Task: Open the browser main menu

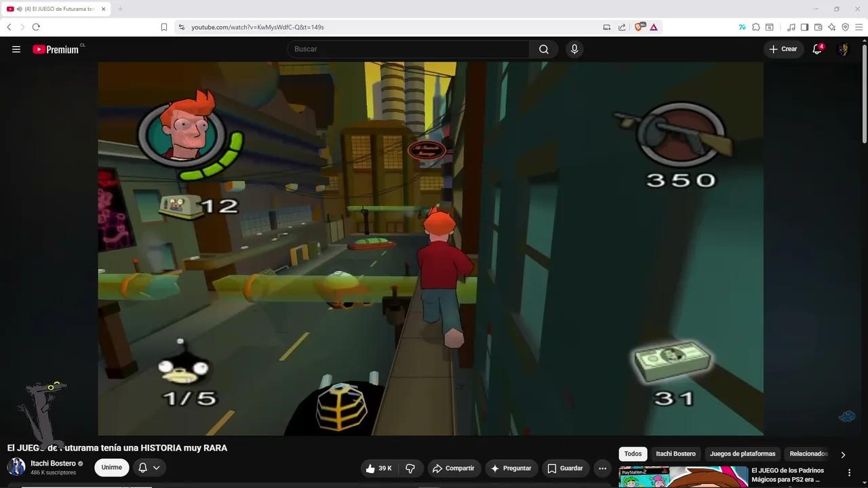Action: pyautogui.click(x=859, y=27)
